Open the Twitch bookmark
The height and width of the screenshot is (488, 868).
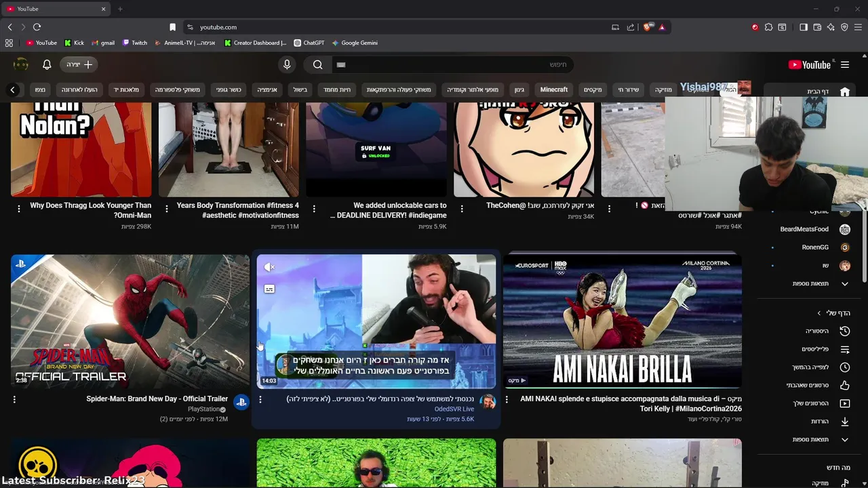point(135,43)
